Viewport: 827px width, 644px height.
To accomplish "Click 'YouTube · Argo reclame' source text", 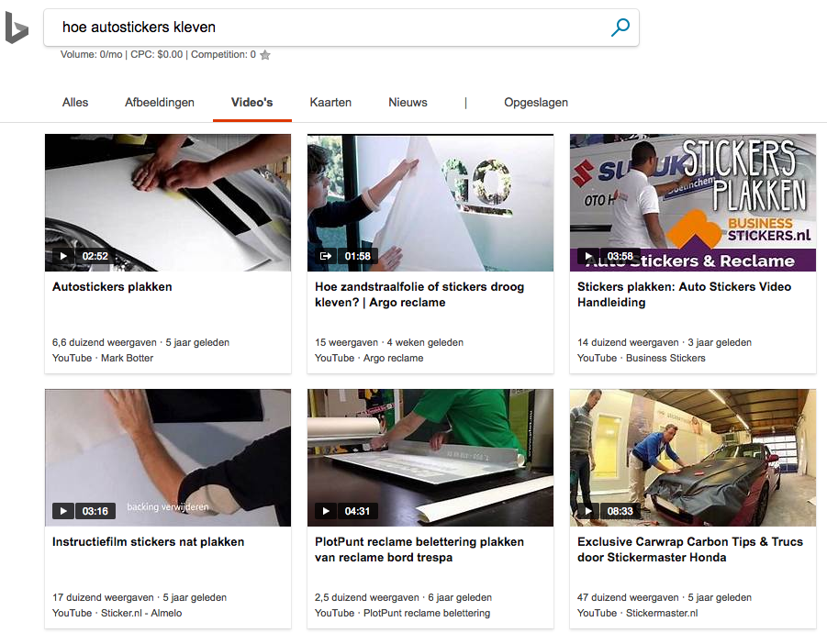I will point(369,358).
